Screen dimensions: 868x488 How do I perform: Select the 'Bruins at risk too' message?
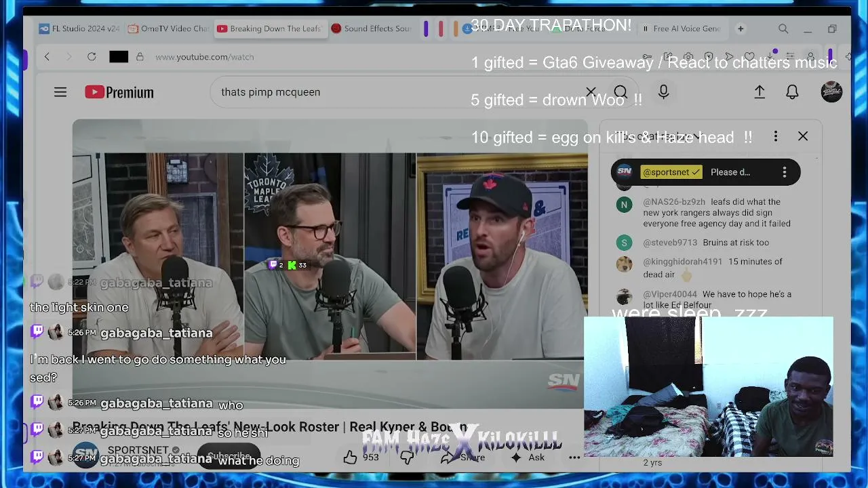pos(736,243)
